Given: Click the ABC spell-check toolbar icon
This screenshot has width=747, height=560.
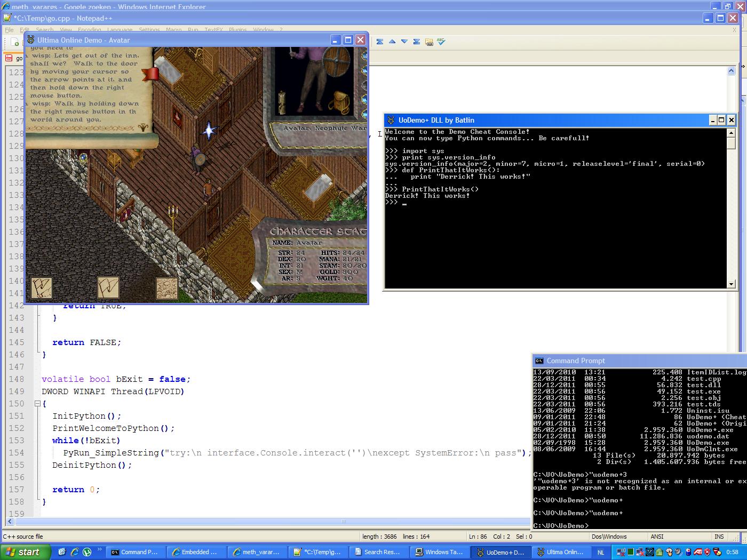Looking at the screenshot, I should (441, 42).
